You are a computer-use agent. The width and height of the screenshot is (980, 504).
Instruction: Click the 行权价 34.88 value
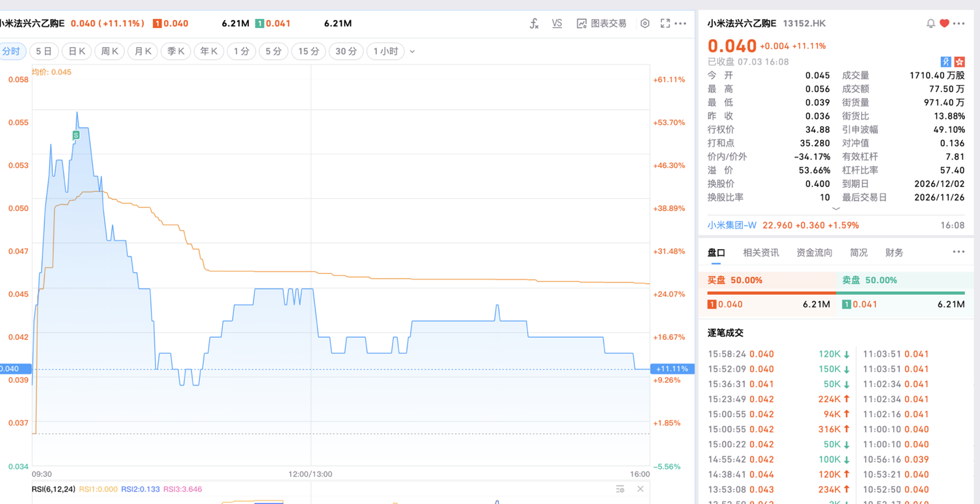[x=817, y=129]
